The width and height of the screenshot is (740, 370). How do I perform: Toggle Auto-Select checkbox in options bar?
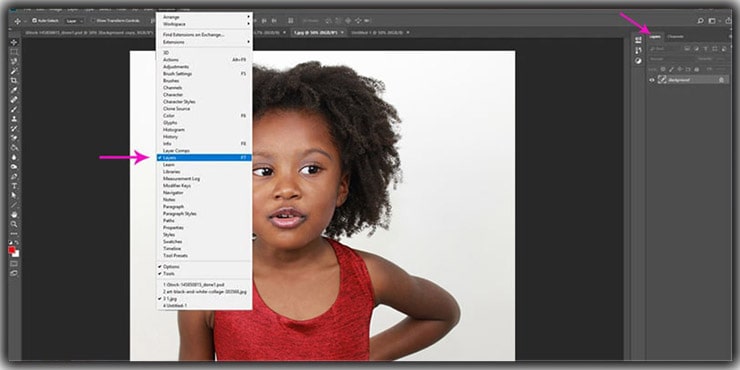coord(34,21)
